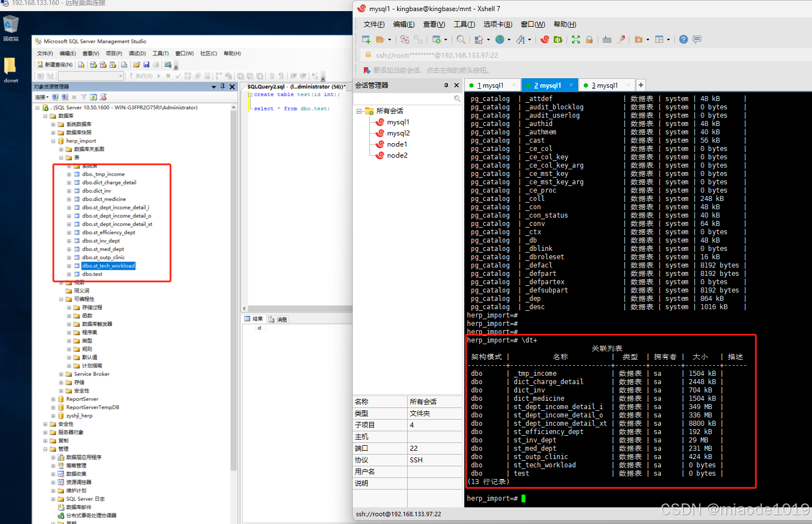The image size is (812, 524).
Task: Toggle the pin on the Xshell session manager panel
Action: [x=446, y=85]
